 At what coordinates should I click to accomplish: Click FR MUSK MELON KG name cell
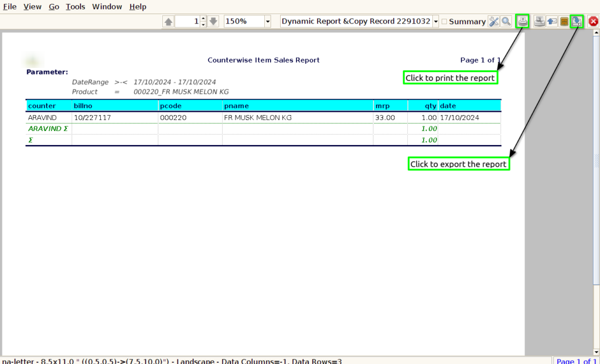(x=298, y=118)
